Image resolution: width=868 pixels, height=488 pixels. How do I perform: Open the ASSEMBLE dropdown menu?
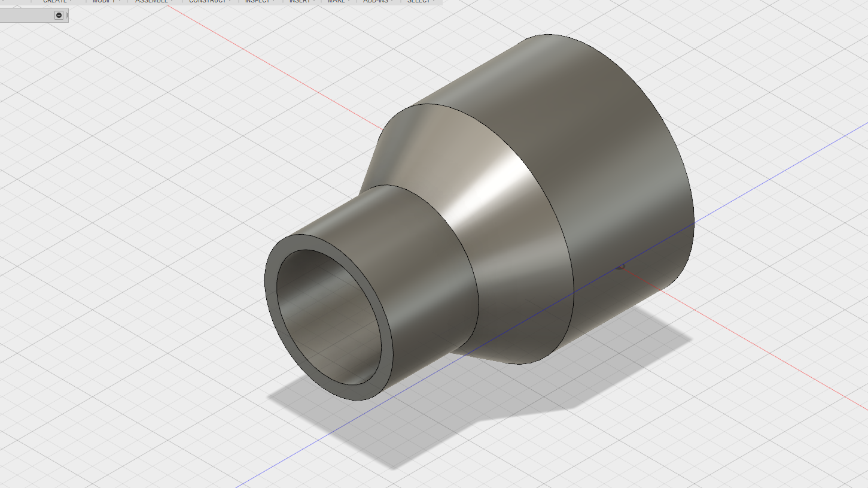coord(154,2)
